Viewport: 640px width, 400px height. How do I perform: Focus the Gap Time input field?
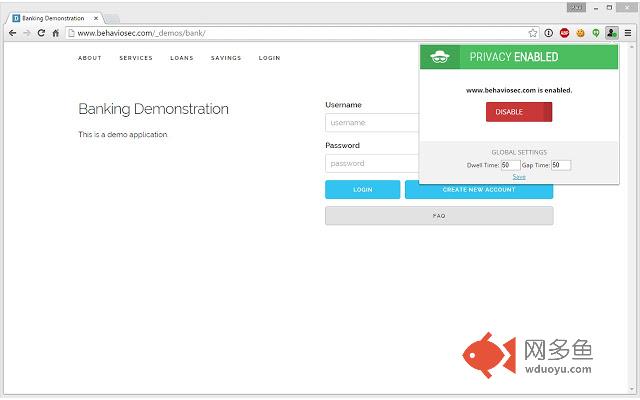[x=560, y=165]
